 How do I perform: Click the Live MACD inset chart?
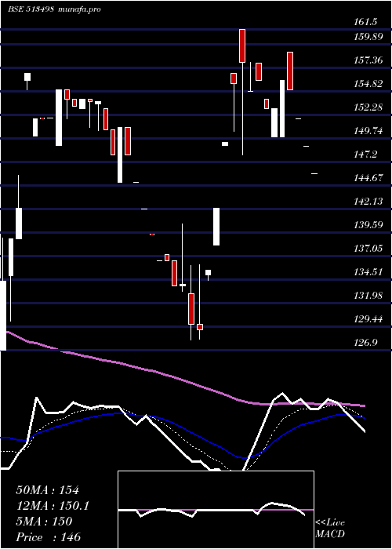point(216,510)
